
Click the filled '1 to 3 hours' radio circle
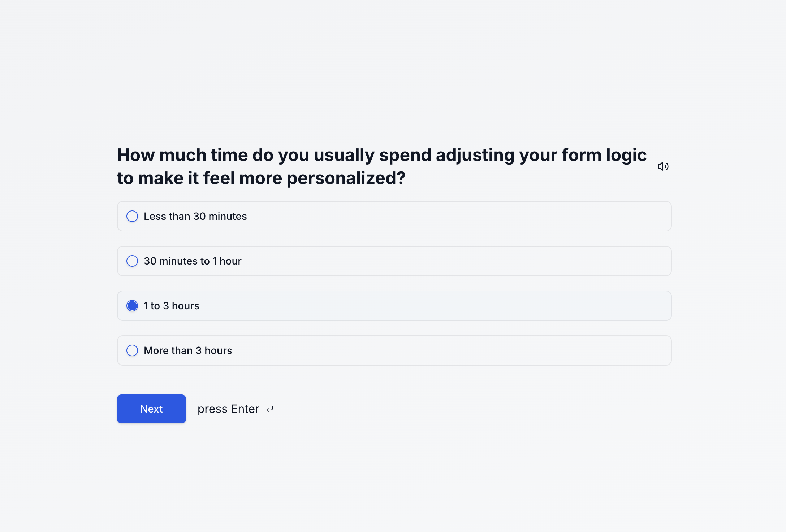coord(132,306)
